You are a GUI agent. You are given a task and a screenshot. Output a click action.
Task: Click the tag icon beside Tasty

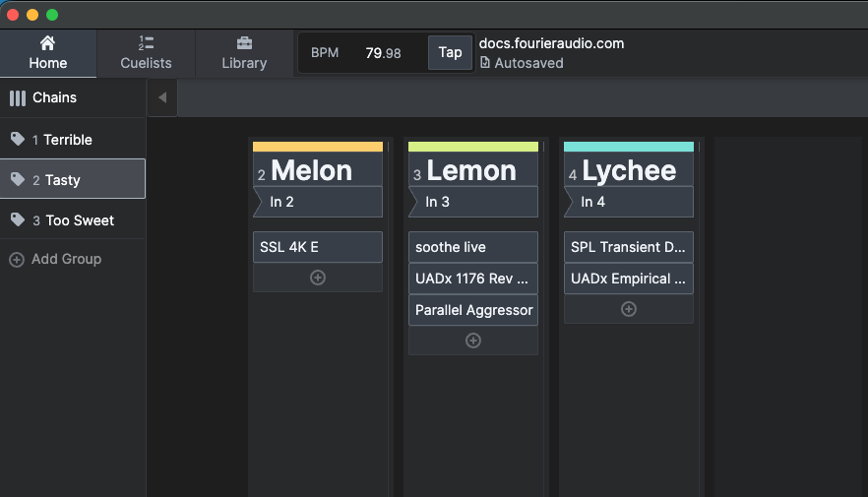[18, 179]
